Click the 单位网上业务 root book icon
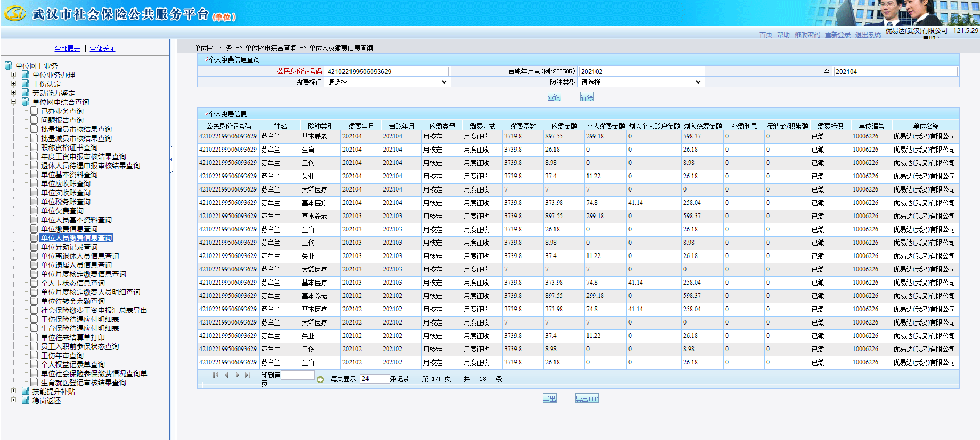980x440 pixels. point(9,65)
